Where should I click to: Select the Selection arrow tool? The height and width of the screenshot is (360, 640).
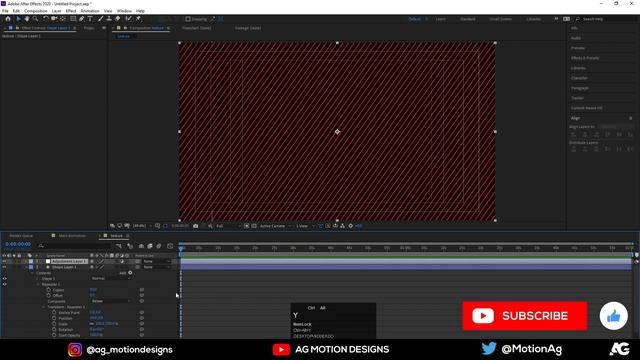(x=18, y=19)
